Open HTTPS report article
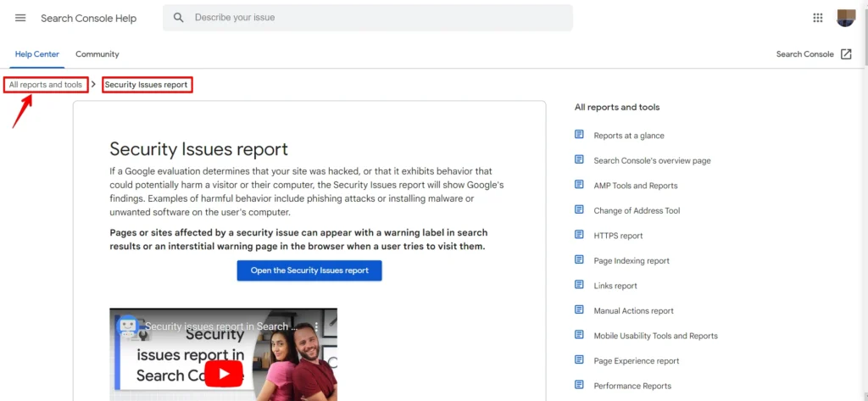 (x=618, y=236)
